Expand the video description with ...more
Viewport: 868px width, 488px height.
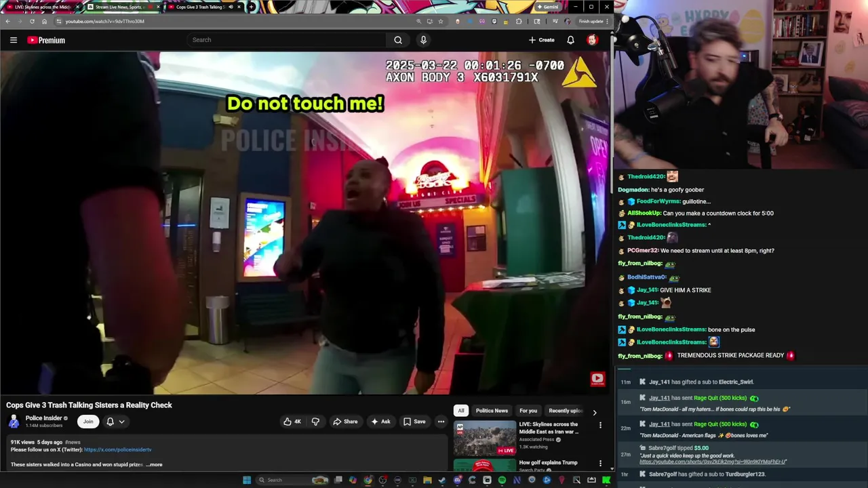[x=154, y=464]
